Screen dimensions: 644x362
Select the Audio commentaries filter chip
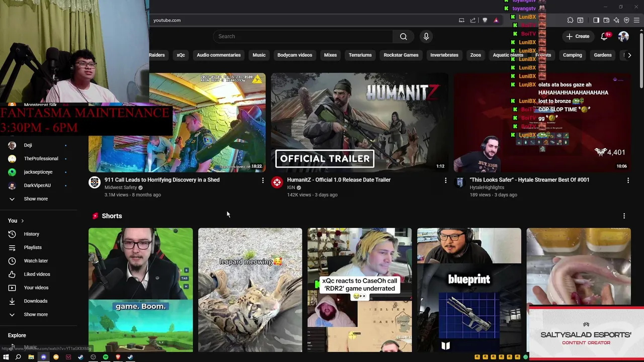click(218, 55)
